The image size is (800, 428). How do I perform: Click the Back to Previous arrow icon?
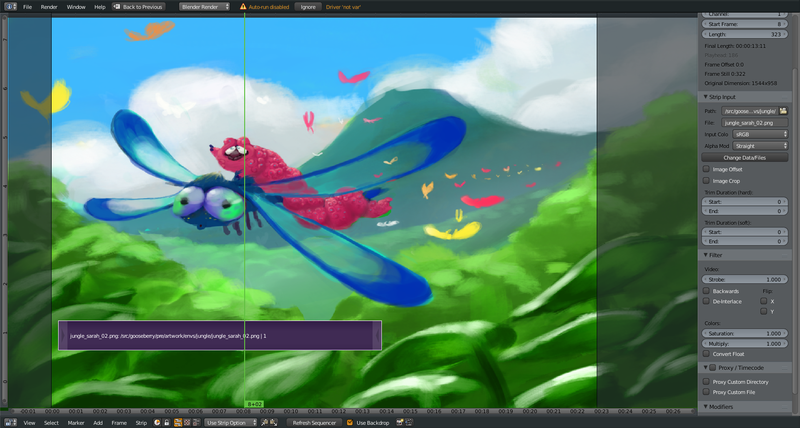115,6
